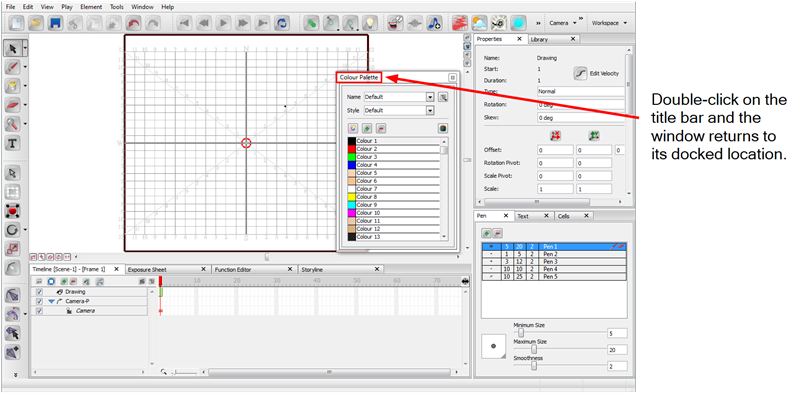The image size is (796, 393).
Task: Toggle the Camera layer checkbox
Action: pyautogui.click(x=40, y=311)
